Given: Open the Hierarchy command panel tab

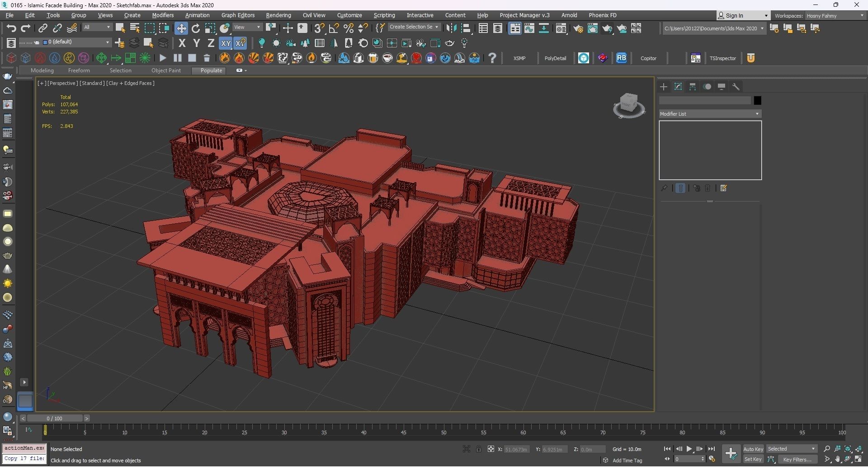Looking at the screenshot, I should (x=693, y=87).
